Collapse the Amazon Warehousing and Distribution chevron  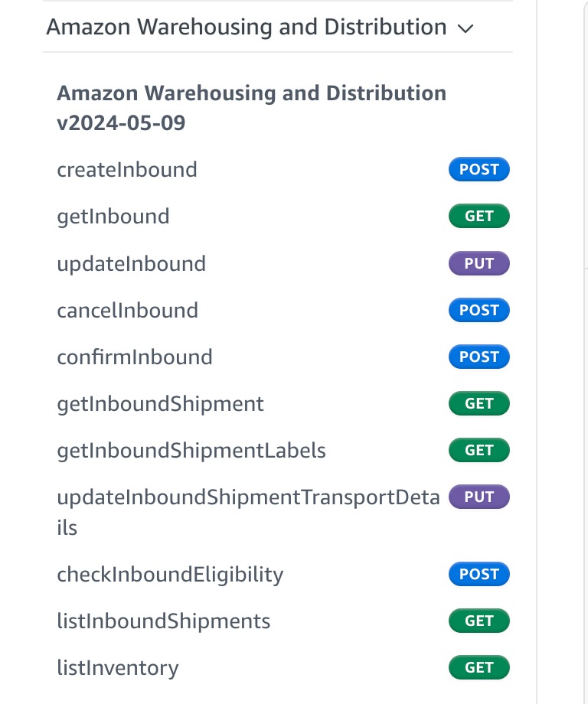click(x=465, y=29)
